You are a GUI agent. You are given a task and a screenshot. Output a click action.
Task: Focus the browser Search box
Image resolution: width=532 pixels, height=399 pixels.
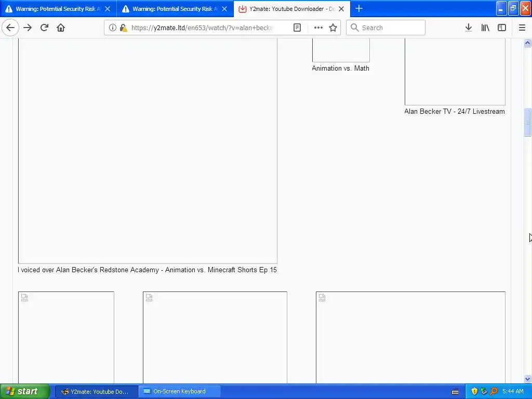[385, 28]
